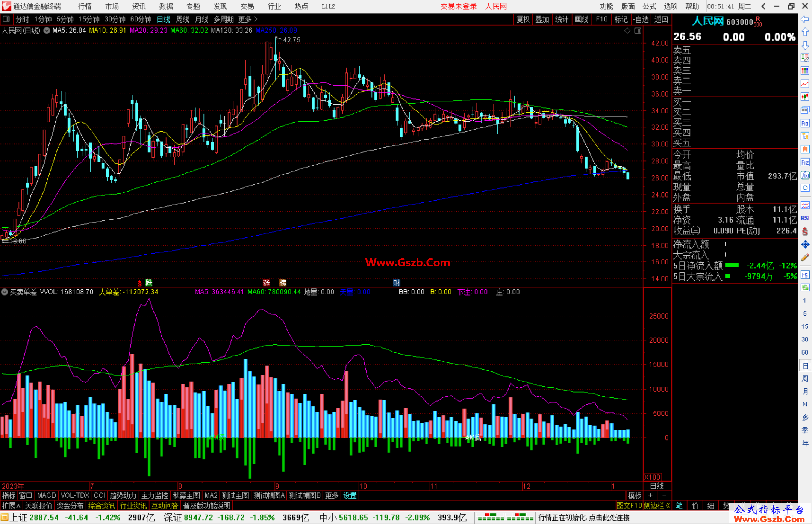Select the 15-minute period in right sidebar

click(805, 326)
